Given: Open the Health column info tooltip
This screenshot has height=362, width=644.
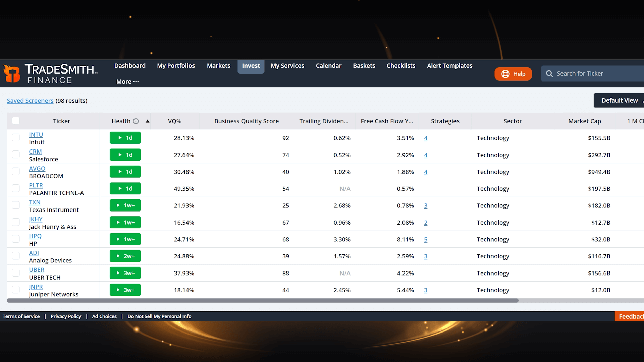Looking at the screenshot, I should [x=136, y=121].
